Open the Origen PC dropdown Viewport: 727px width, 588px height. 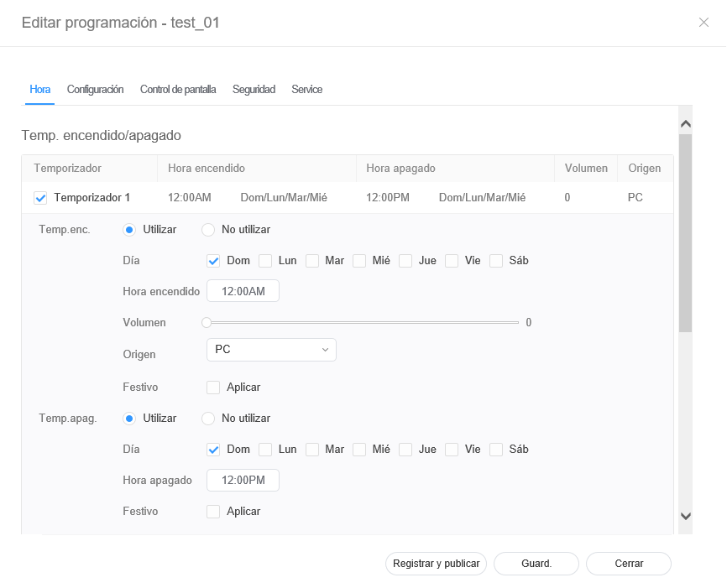271,350
